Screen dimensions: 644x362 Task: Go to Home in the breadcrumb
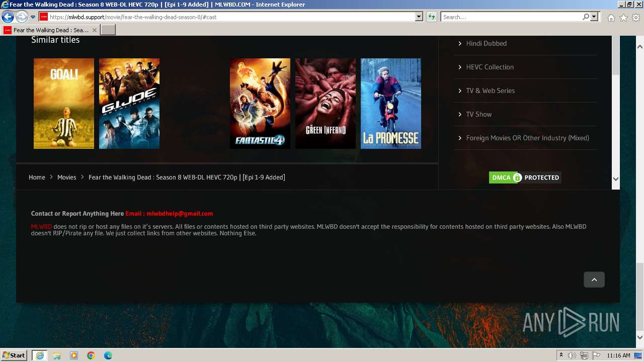[37, 177]
